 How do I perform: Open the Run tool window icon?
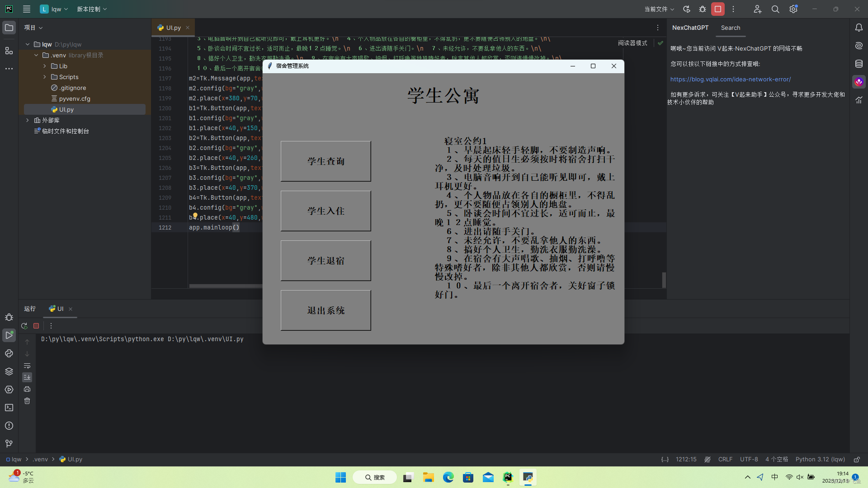tap(9, 335)
